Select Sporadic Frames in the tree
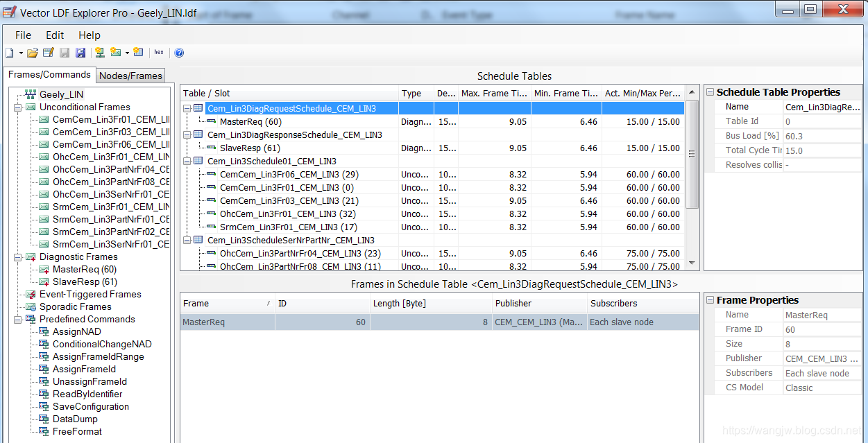The image size is (868, 443). [x=76, y=307]
